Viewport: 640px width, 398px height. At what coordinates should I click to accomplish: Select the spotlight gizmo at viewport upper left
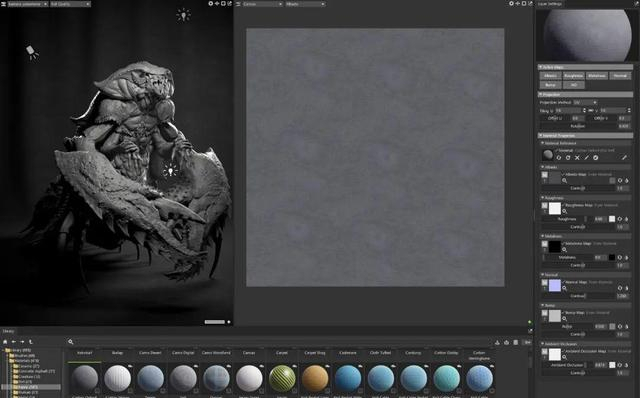coord(32,52)
